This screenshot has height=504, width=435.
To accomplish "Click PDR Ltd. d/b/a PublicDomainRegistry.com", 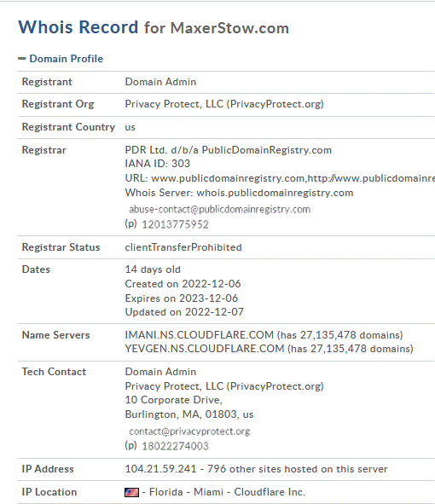I will (229, 150).
